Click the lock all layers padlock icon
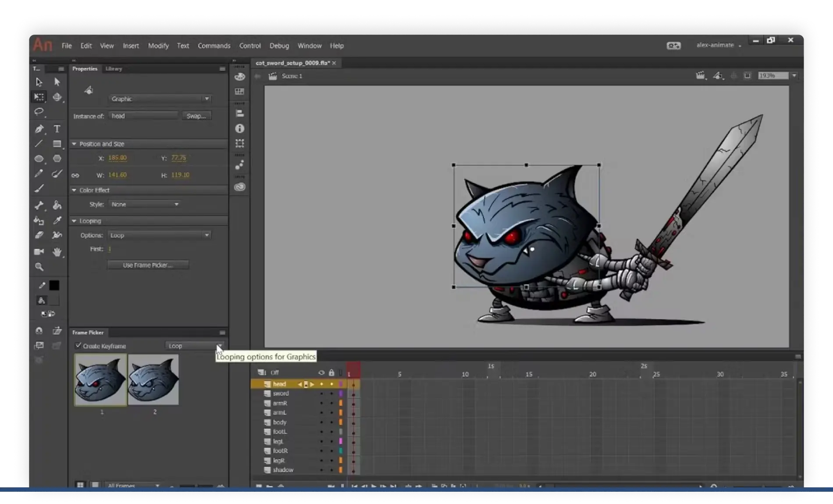Screen dimensions: 833x504 331,373
